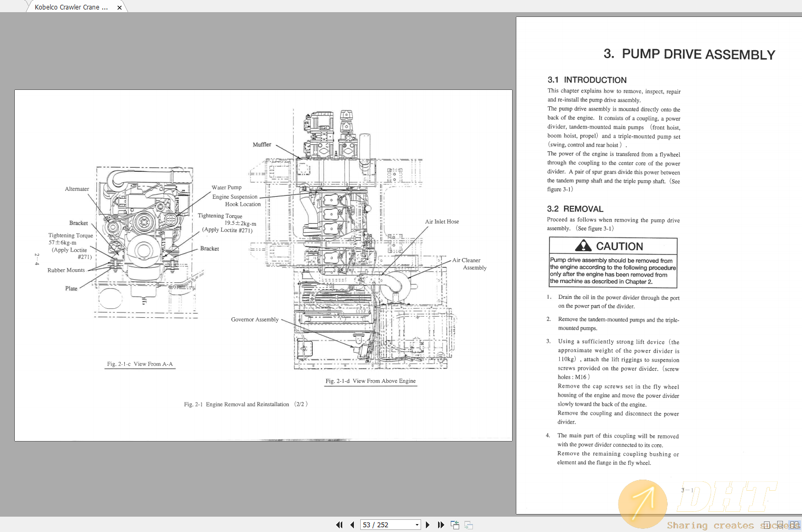Go to the previous page

pyautogui.click(x=352, y=525)
